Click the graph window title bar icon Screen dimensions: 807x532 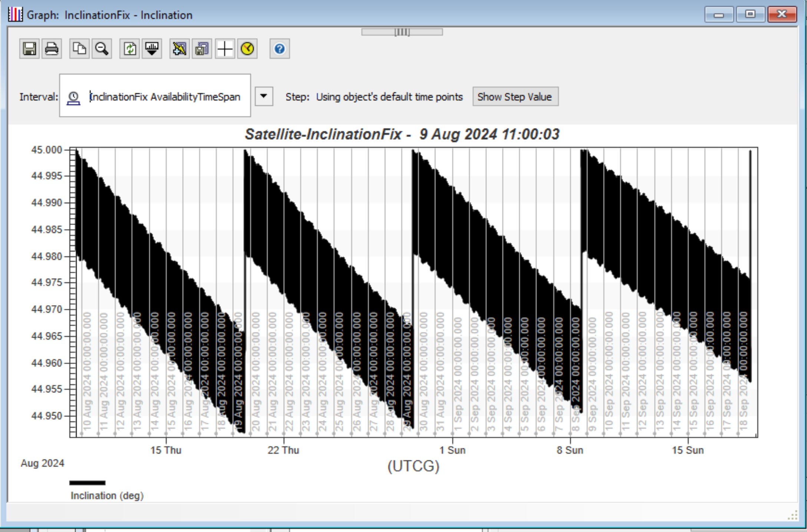[15, 15]
